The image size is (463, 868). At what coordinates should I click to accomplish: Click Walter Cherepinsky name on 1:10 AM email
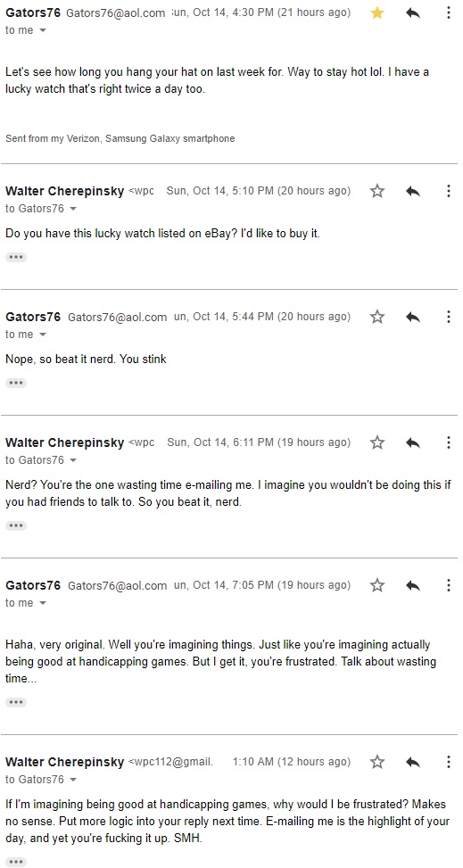coord(65,762)
